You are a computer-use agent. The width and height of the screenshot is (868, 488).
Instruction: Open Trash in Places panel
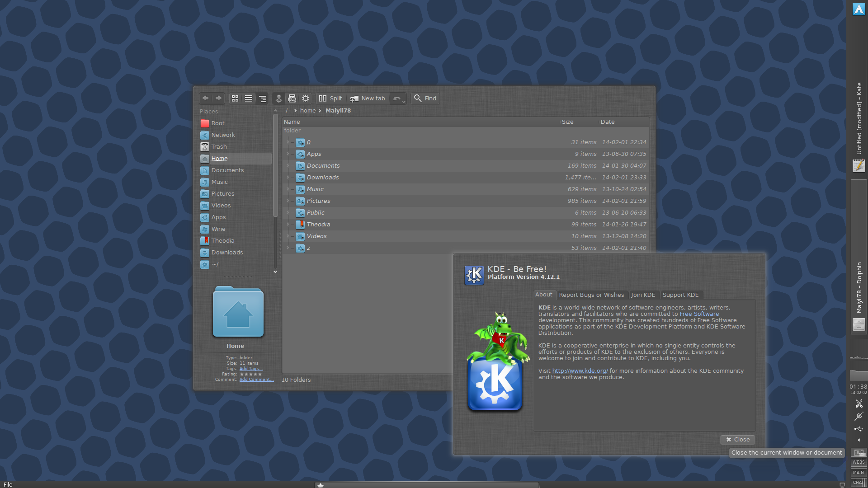(236, 146)
